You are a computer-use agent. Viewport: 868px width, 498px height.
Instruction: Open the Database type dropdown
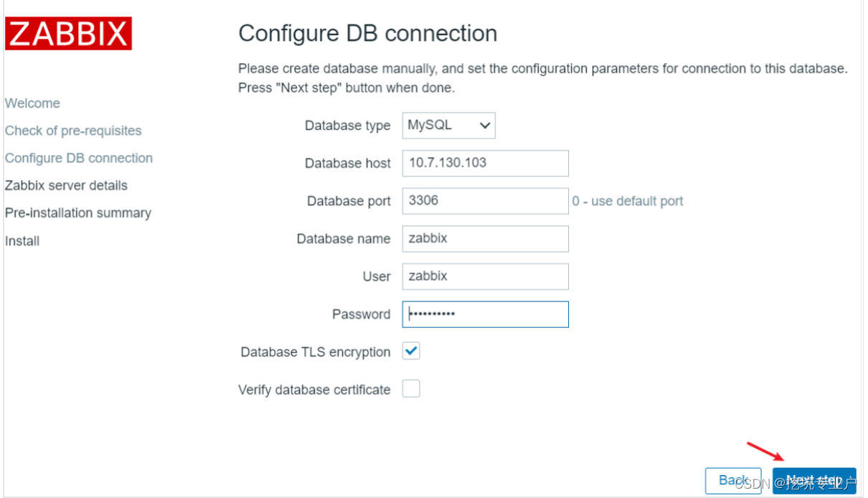pyautogui.click(x=448, y=125)
